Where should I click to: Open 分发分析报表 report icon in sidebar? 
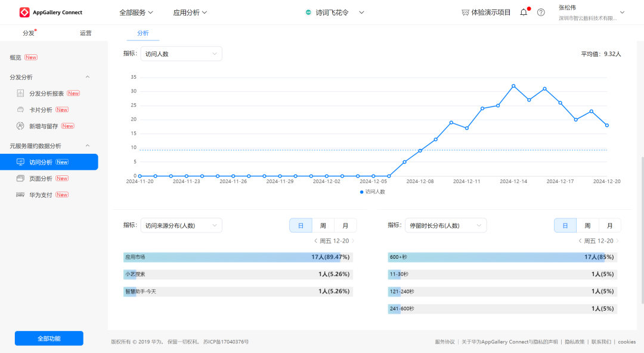coord(21,94)
